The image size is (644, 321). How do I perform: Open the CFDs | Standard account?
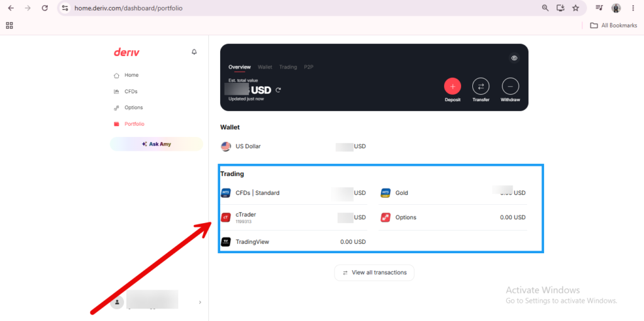[x=293, y=192]
